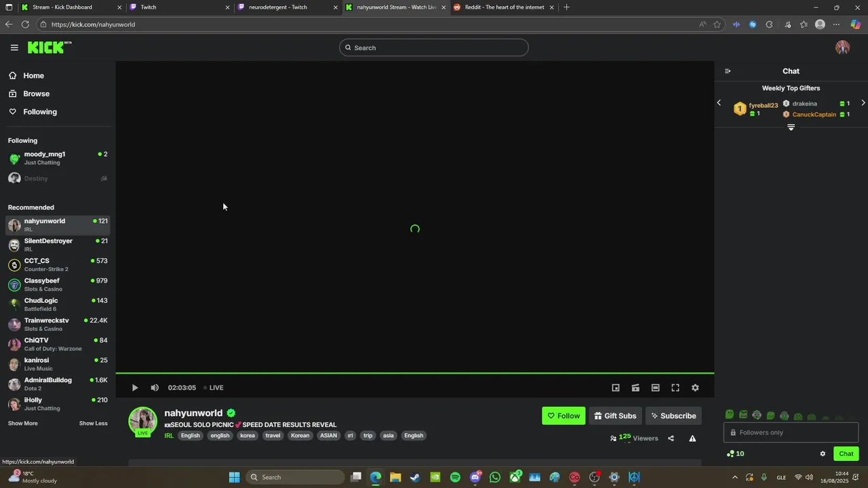
Task: Open Trainwreckstv recommended channel
Action: [x=58, y=324]
